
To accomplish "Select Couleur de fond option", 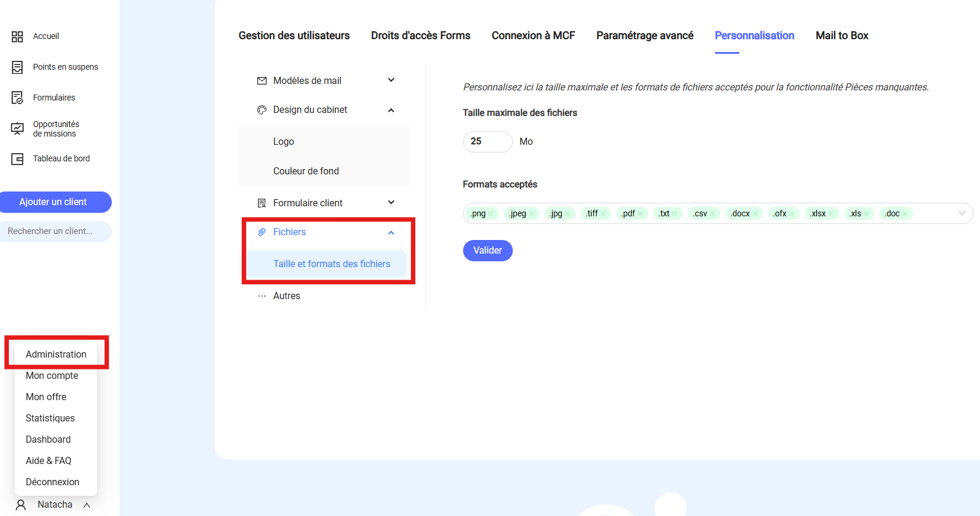I will tap(306, 171).
